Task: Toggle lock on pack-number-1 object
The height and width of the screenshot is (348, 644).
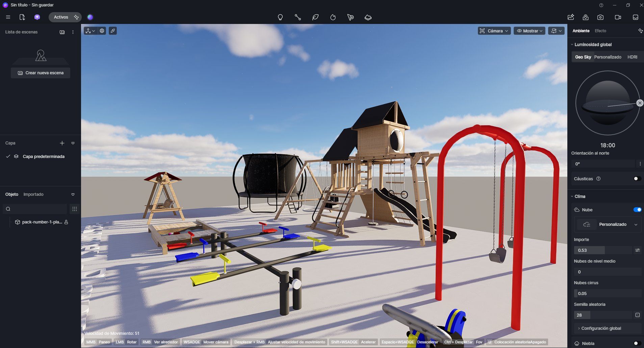Action: tap(67, 222)
